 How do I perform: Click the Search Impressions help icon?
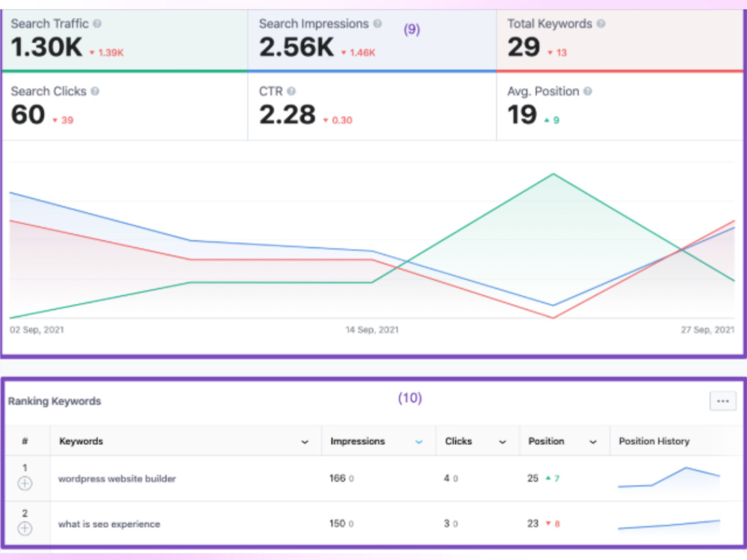377,23
